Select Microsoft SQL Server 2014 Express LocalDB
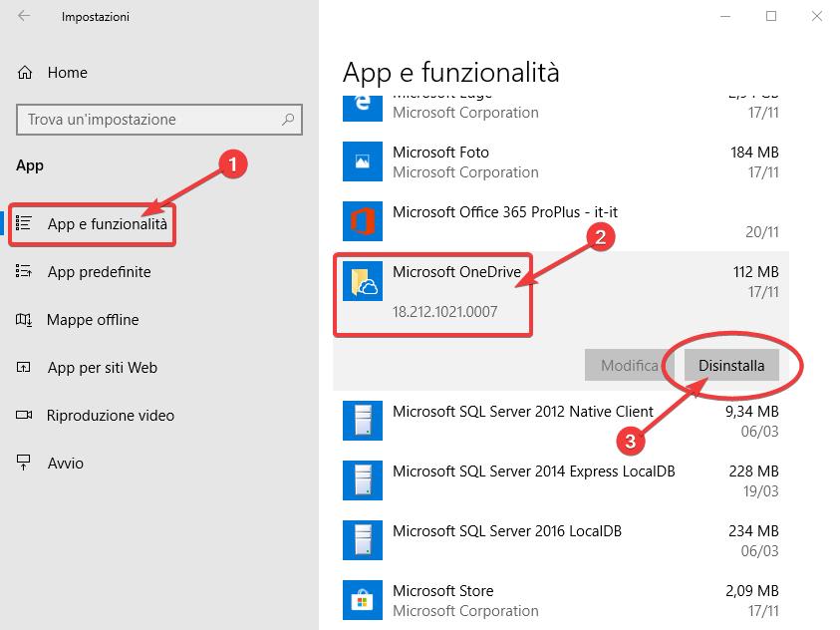The width and height of the screenshot is (840, 630). point(533,472)
